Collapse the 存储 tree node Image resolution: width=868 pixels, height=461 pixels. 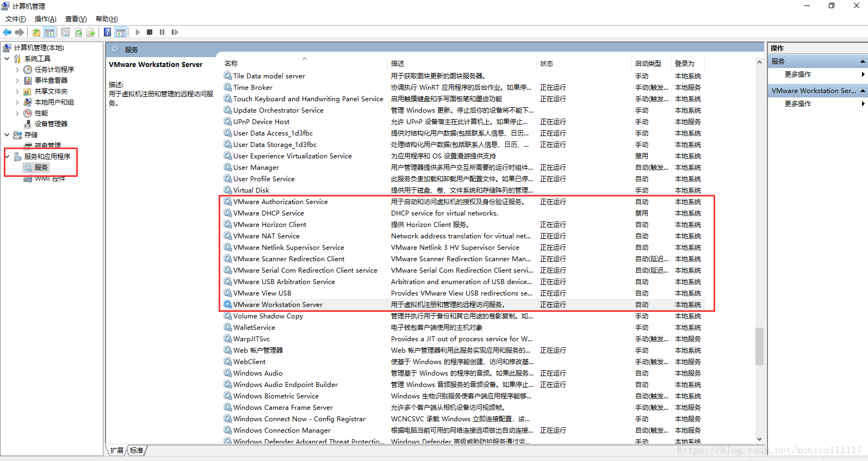pos(7,134)
